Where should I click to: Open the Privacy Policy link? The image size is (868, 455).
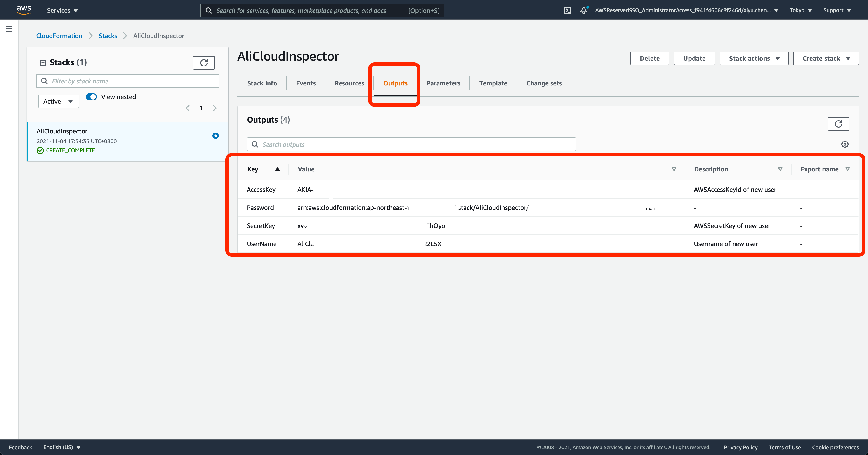pyautogui.click(x=740, y=447)
